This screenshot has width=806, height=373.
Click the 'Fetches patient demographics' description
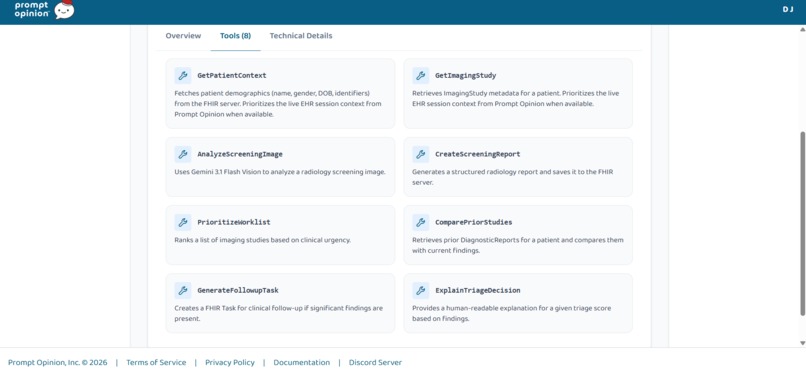click(x=278, y=104)
